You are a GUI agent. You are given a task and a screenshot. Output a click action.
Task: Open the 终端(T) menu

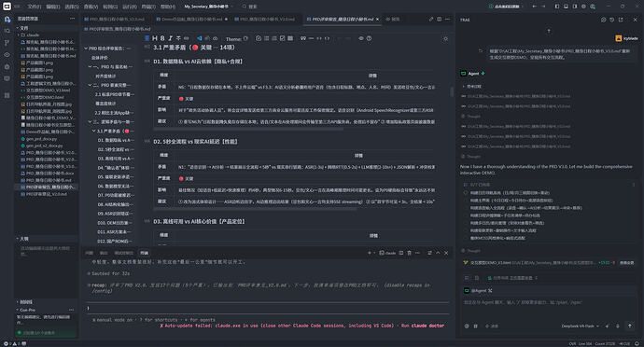[x=148, y=7]
